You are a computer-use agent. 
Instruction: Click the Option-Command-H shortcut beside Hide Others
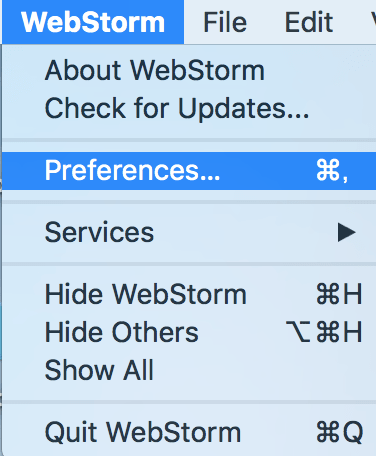(x=324, y=332)
